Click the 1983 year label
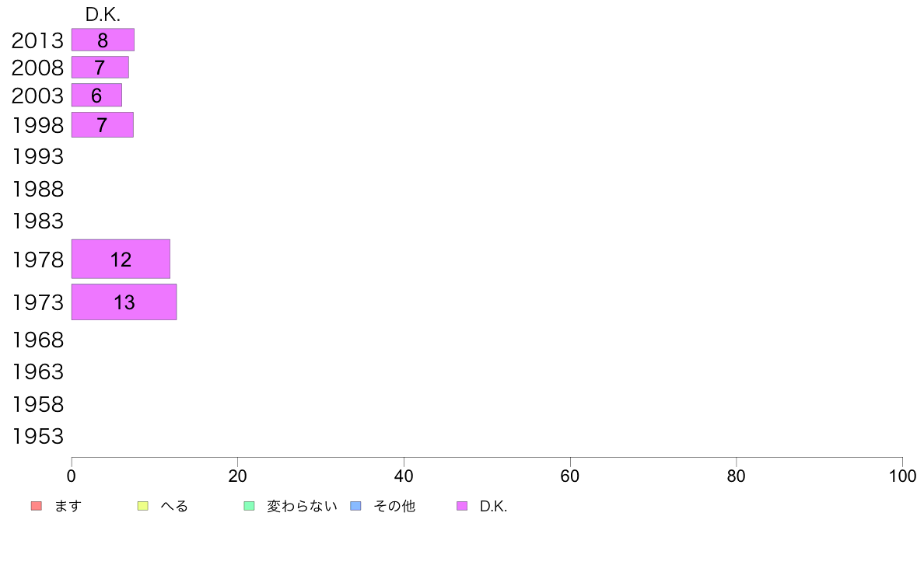Viewport: 924px width, 572px height. (x=37, y=221)
